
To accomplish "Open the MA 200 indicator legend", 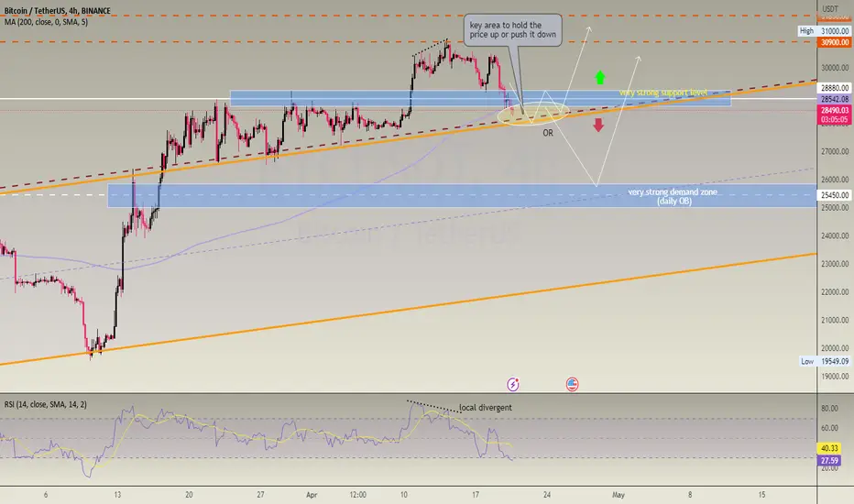I will click(x=46, y=22).
